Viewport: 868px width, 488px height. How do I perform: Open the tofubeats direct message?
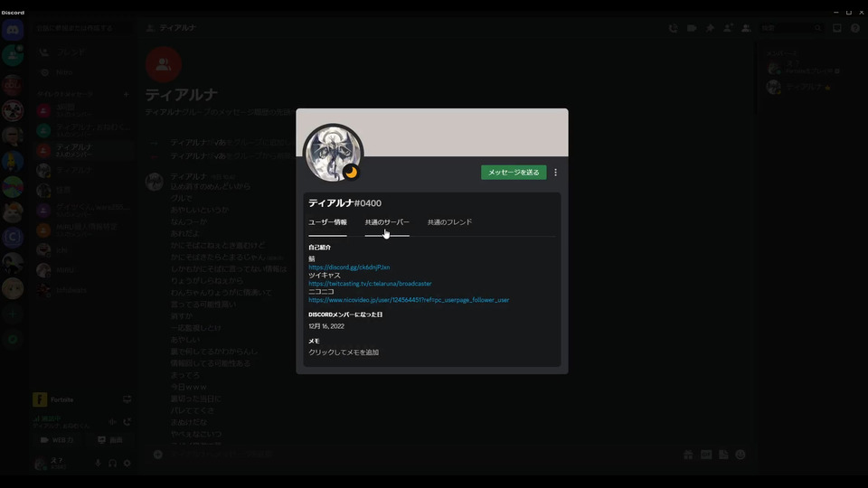tap(83, 290)
